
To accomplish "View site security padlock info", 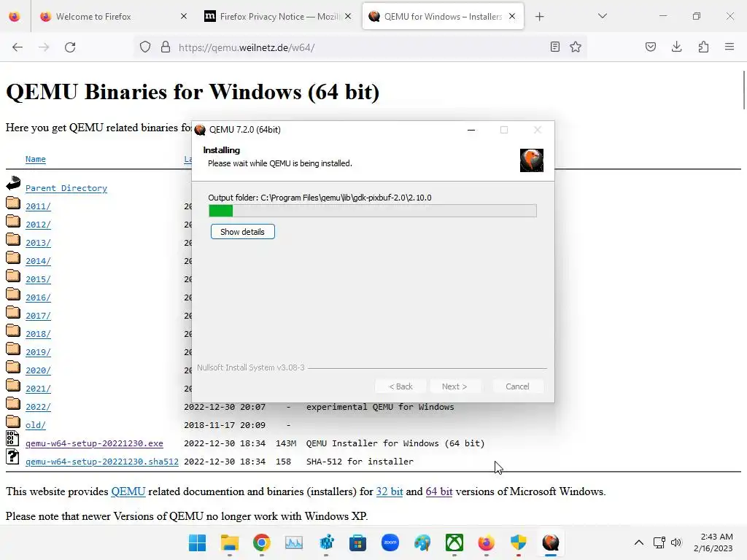I will pyautogui.click(x=166, y=47).
